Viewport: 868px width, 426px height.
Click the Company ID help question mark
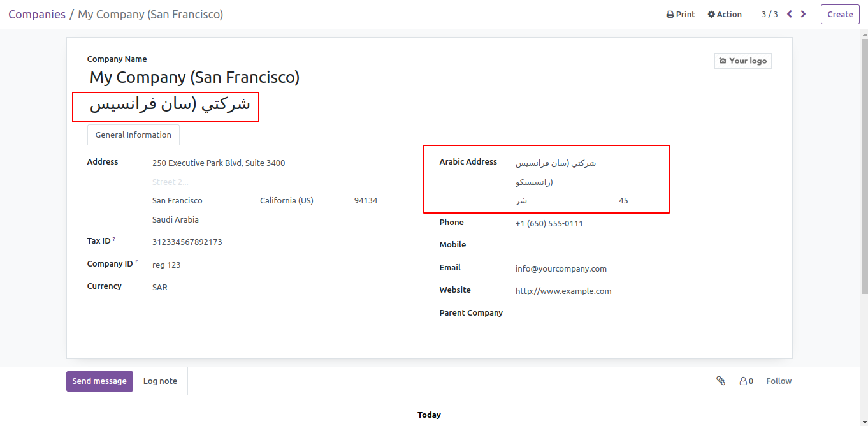pyautogui.click(x=136, y=261)
